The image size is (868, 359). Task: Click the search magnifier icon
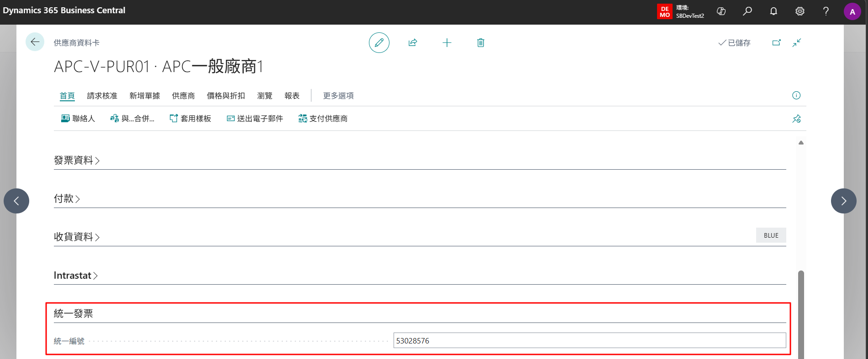point(747,11)
